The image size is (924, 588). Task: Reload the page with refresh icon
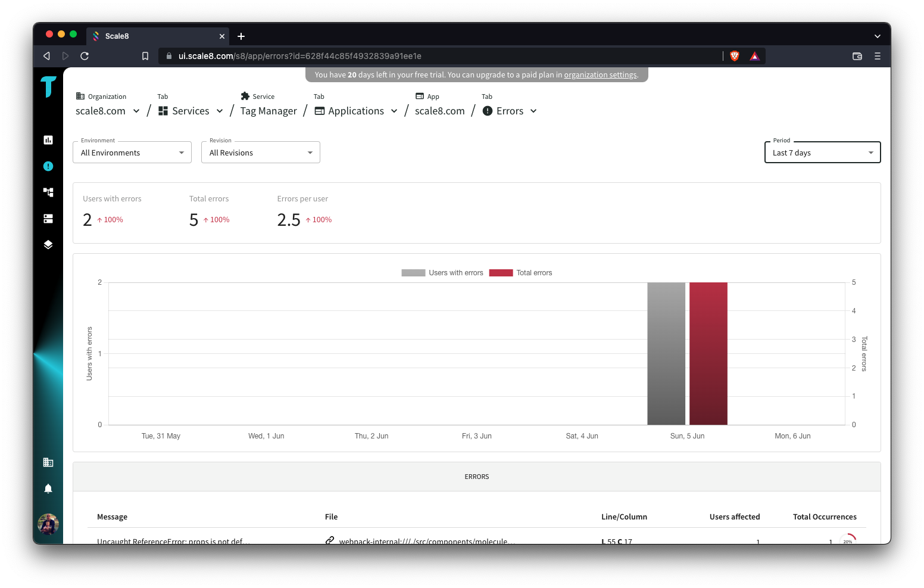tap(85, 56)
